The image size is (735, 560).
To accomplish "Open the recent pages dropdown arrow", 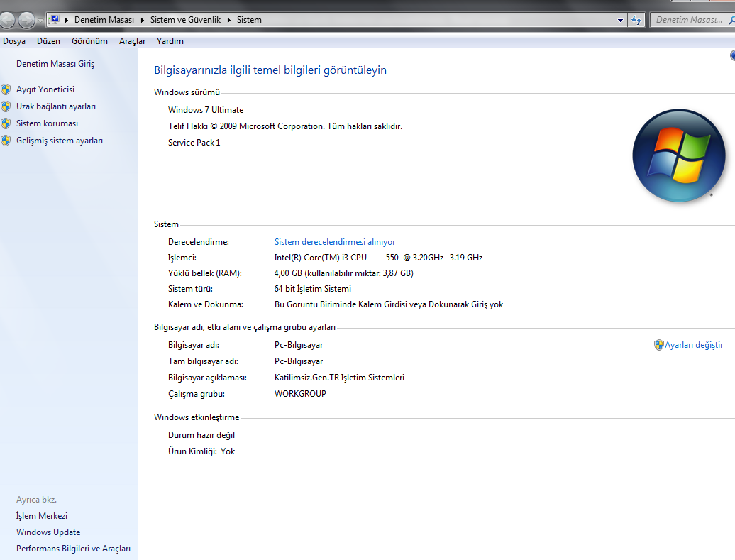I will pyautogui.click(x=40, y=20).
